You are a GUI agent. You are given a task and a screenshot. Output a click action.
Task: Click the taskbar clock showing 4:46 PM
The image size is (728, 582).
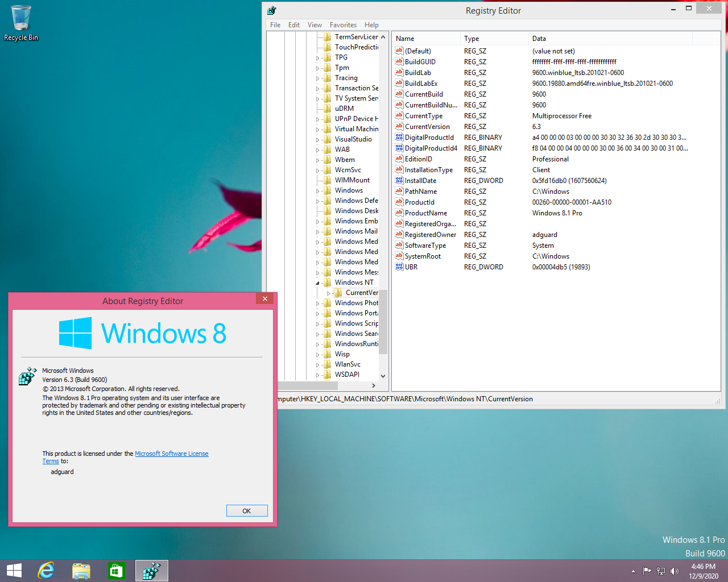[704, 571]
